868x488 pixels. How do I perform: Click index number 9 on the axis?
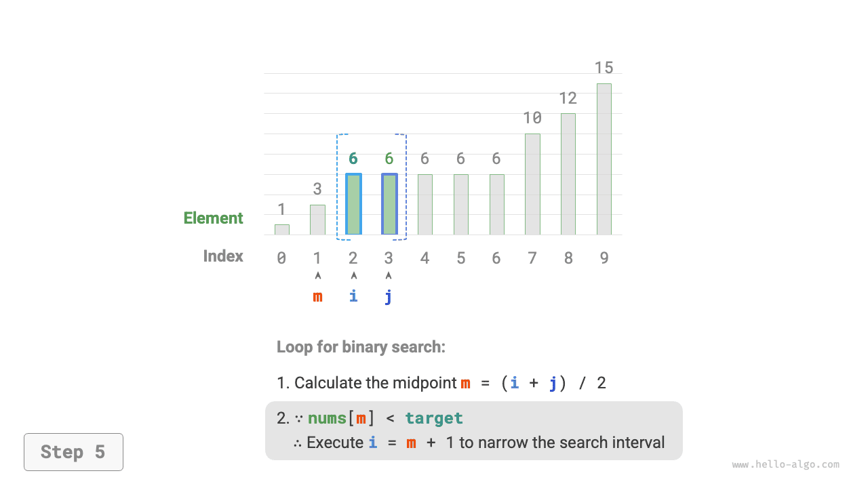point(604,258)
